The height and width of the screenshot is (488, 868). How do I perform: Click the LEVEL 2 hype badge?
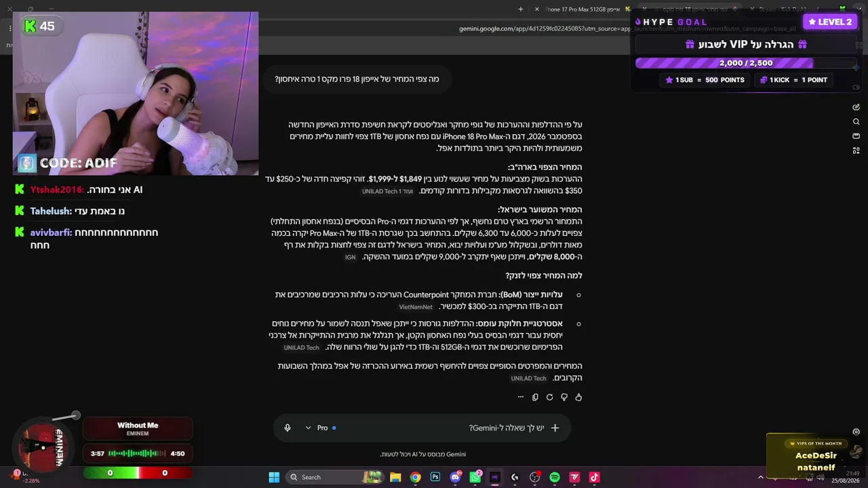pyautogui.click(x=830, y=22)
